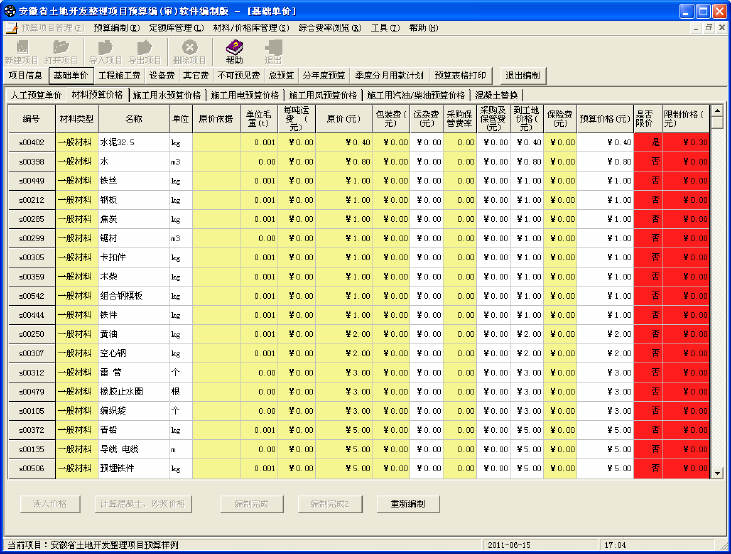Select the 水泥32.5 name cell
The width and height of the screenshot is (731, 554).
[134, 142]
